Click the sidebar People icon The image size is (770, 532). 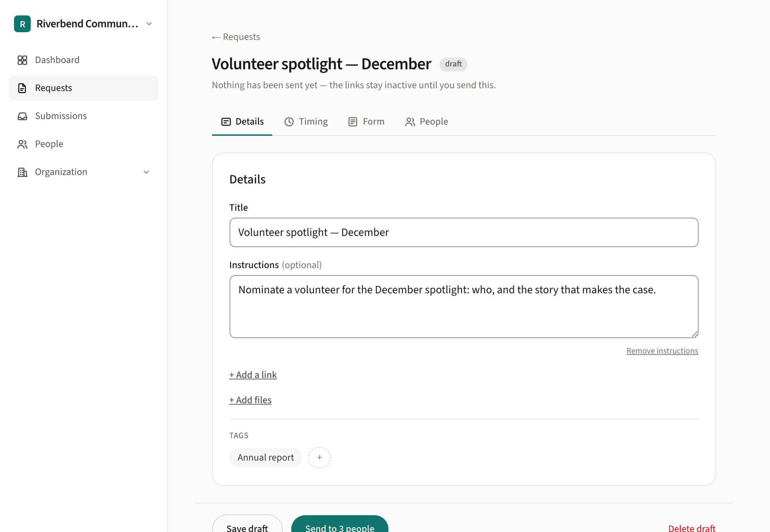(x=22, y=144)
